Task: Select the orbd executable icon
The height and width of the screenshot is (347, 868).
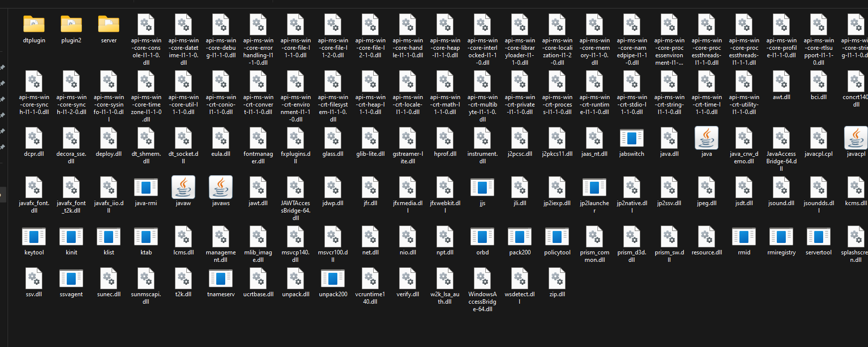Action: click(x=482, y=236)
